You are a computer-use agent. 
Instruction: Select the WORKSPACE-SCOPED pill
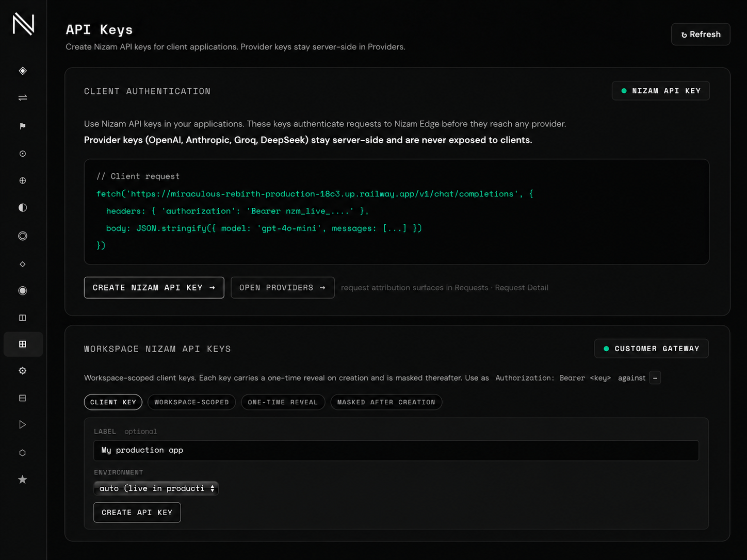[191, 402]
